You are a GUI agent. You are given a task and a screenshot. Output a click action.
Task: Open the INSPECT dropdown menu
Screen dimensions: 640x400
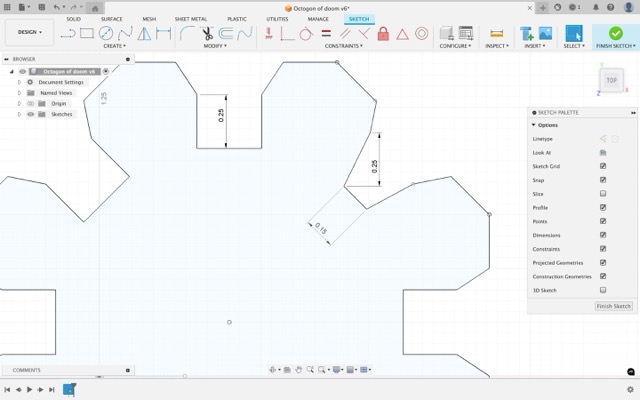497,46
